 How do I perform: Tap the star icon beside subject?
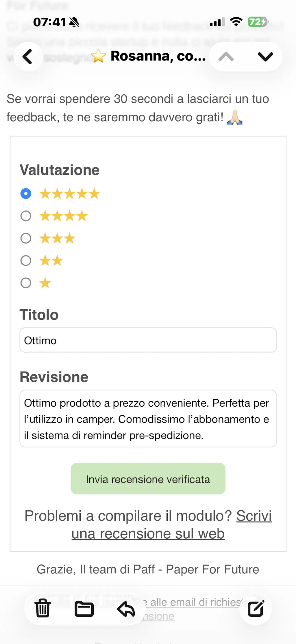tap(98, 56)
